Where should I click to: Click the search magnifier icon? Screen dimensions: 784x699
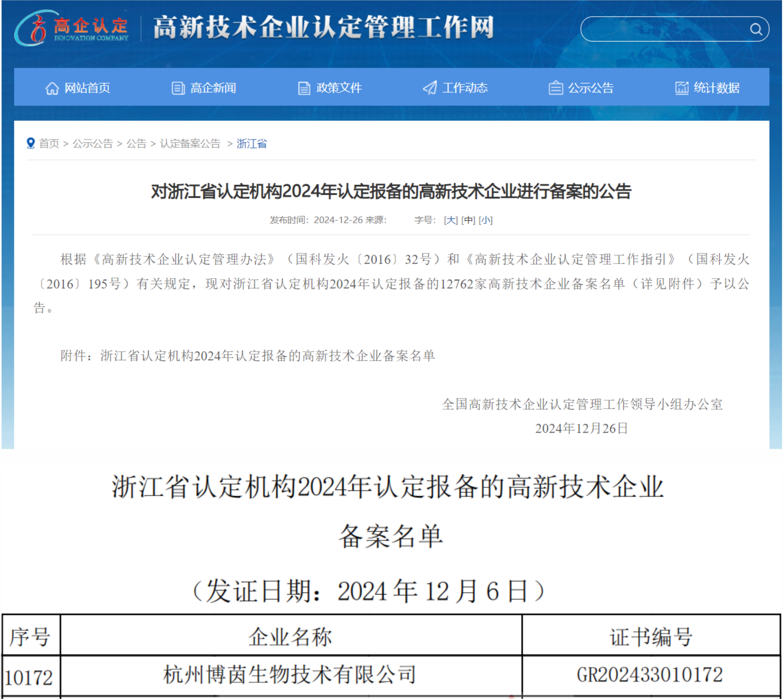(756, 29)
